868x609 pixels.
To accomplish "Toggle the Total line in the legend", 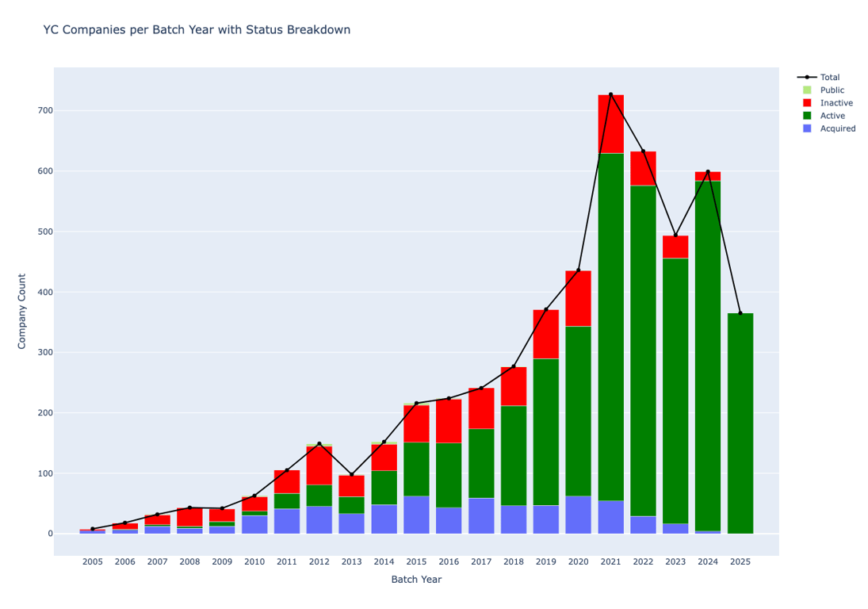I will click(x=829, y=78).
